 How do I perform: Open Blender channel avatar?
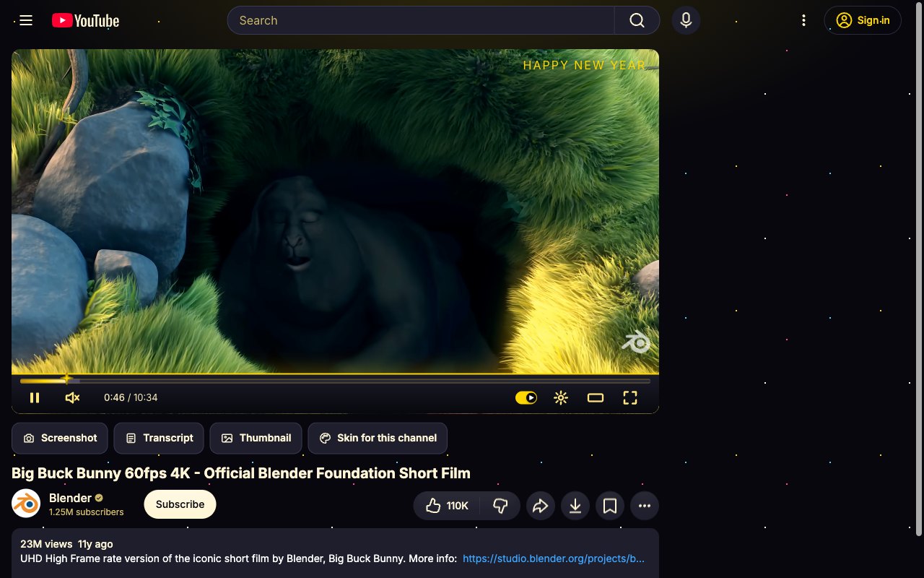[26, 504]
